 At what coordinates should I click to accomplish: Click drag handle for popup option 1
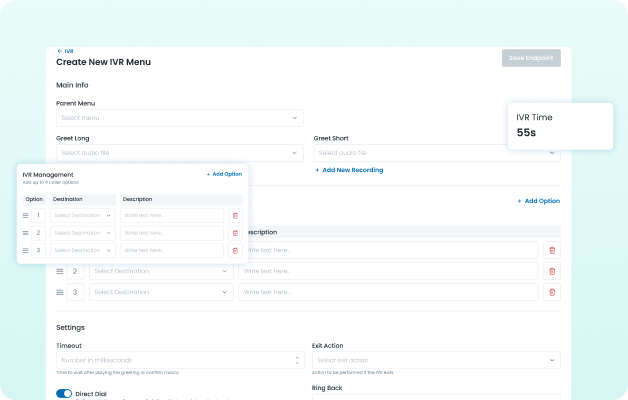pyautogui.click(x=27, y=215)
